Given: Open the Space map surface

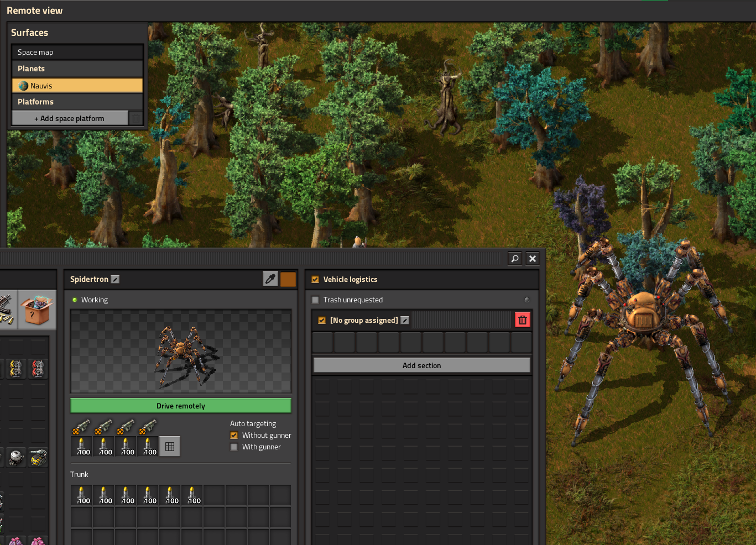Looking at the screenshot, I should (77, 52).
